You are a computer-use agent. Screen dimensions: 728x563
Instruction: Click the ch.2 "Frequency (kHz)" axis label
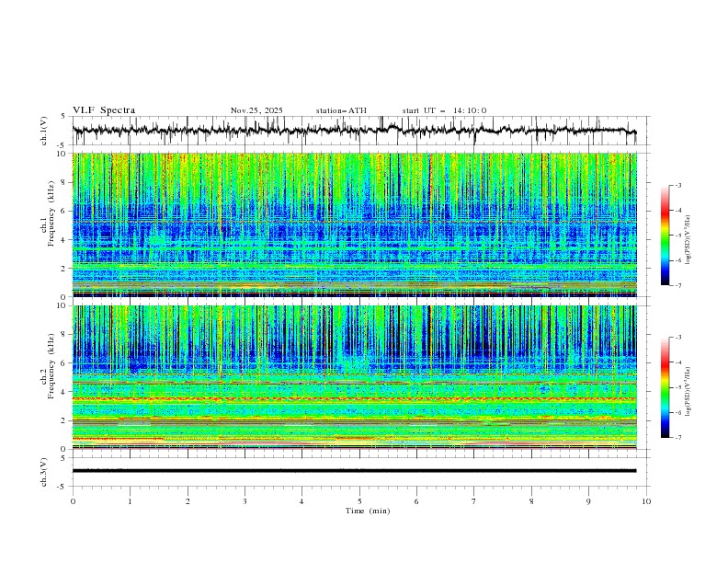point(51,366)
